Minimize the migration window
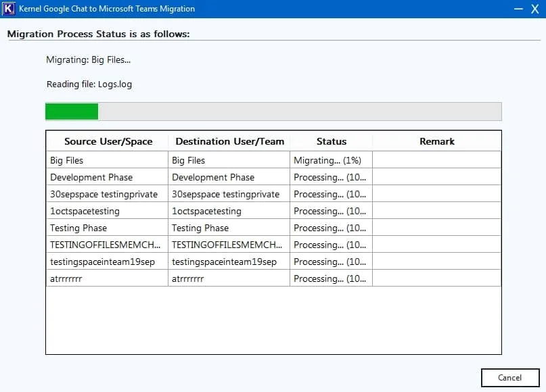This screenshot has height=392, width=546. pos(518,9)
